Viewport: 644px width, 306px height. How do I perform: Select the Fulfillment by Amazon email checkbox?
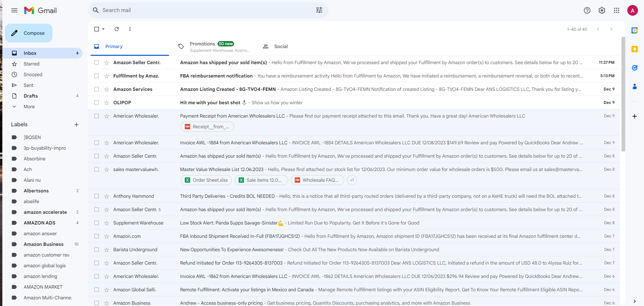tap(97, 76)
